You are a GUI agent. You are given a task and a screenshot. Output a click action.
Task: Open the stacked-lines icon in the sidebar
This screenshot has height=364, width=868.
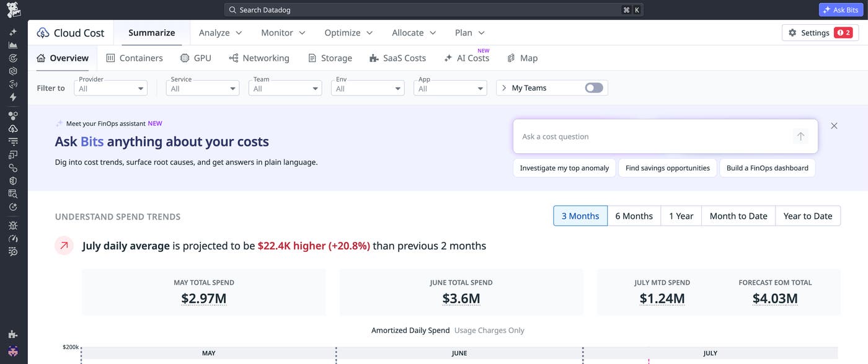point(13,141)
